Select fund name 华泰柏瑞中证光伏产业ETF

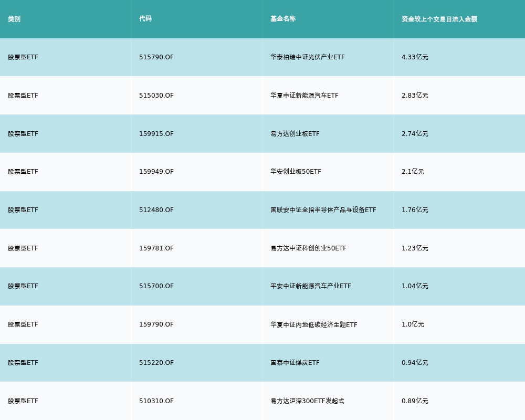click(307, 57)
